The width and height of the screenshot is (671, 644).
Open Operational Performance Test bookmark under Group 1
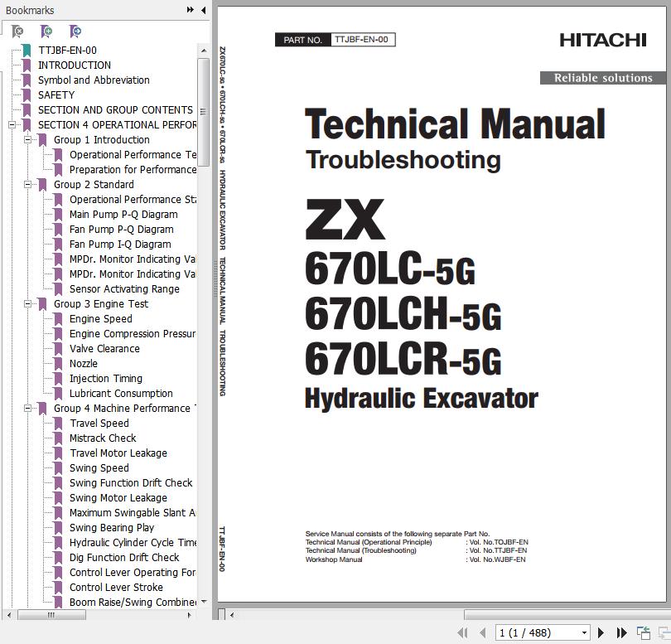[133, 155]
